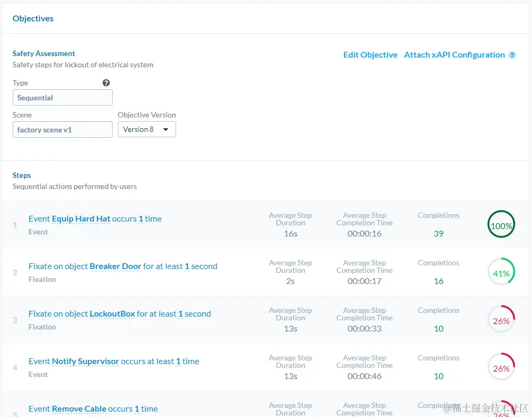Open the Objective Version dropdown
This screenshot has height=417, width=532.
(147, 129)
